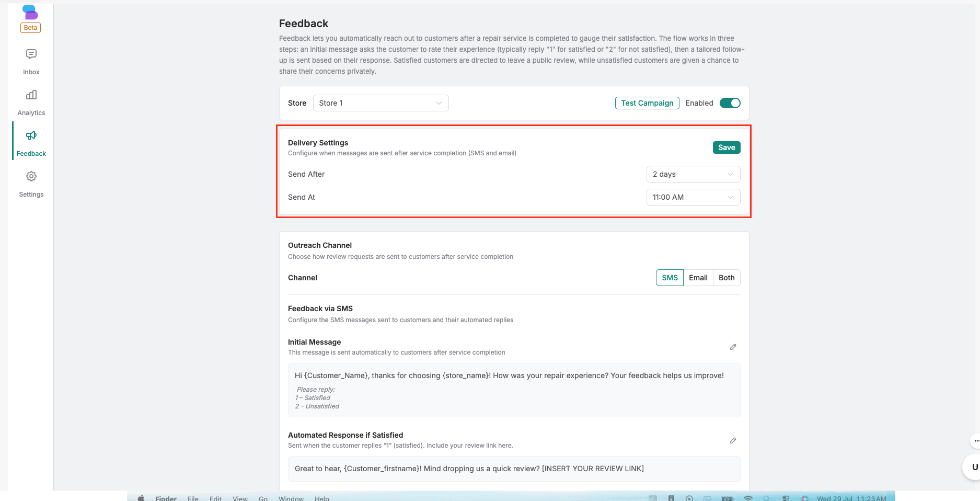
Task: Select the SMS channel option
Action: (x=670, y=278)
